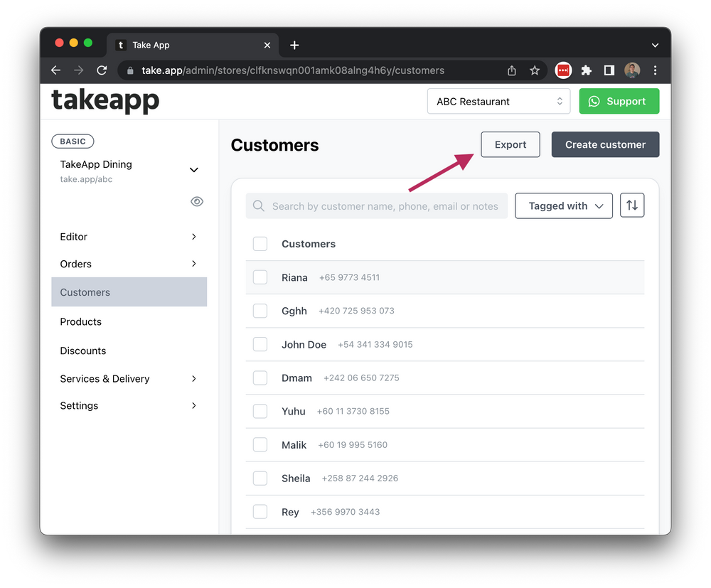Check the box for Sheila
This screenshot has width=711, height=588.
tap(260, 479)
